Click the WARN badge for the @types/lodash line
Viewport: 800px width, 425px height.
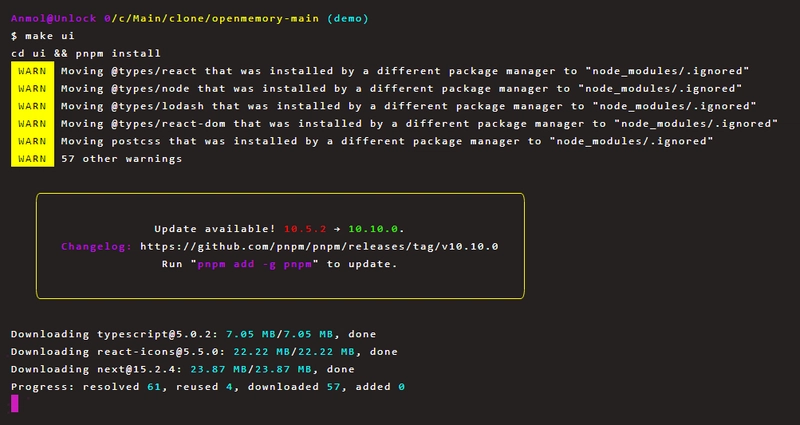pos(32,106)
